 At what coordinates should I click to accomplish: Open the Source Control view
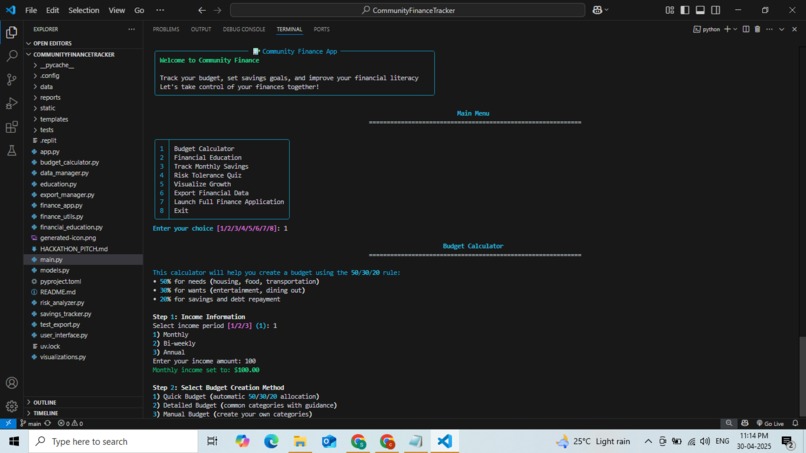(11, 79)
